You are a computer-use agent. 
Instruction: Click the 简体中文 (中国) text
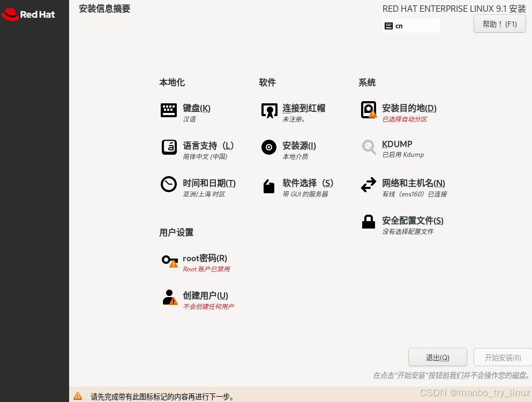205,157
